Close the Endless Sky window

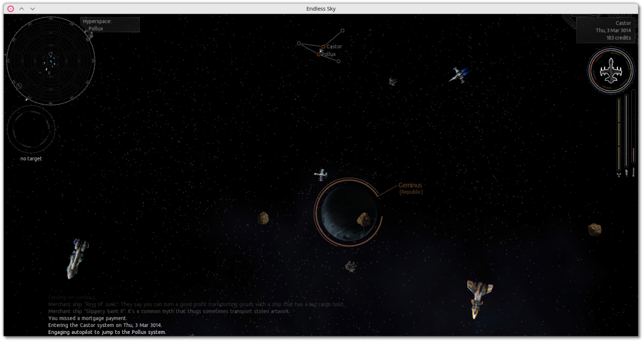click(x=11, y=9)
